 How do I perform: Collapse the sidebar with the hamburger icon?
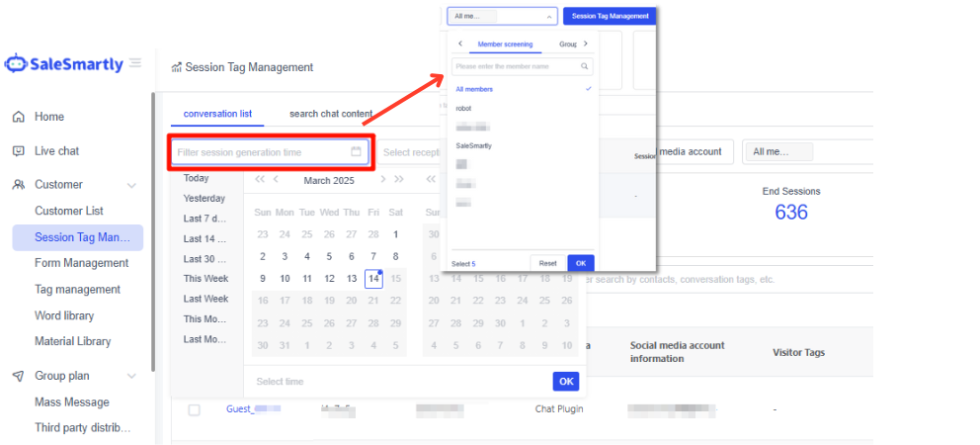click(135, 63)
